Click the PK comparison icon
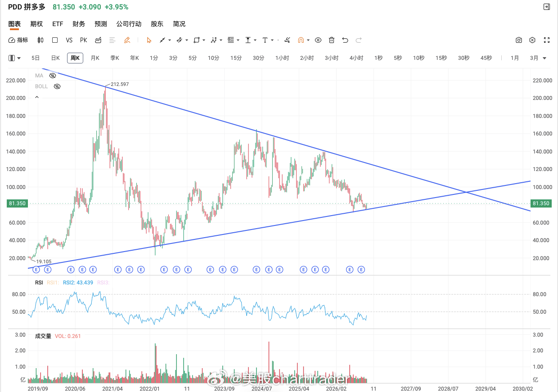The image size is (558, 392). [84, 40]
